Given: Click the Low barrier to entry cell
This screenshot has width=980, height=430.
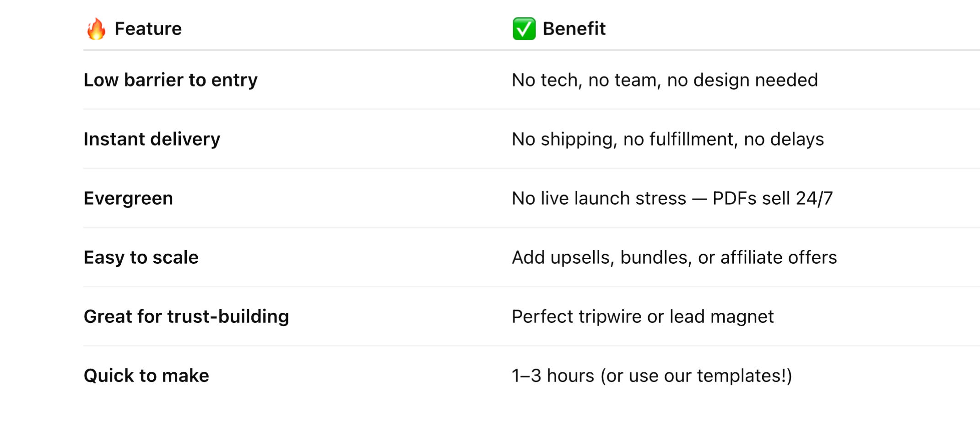Looking at the screenshot, I should (171, 80).
